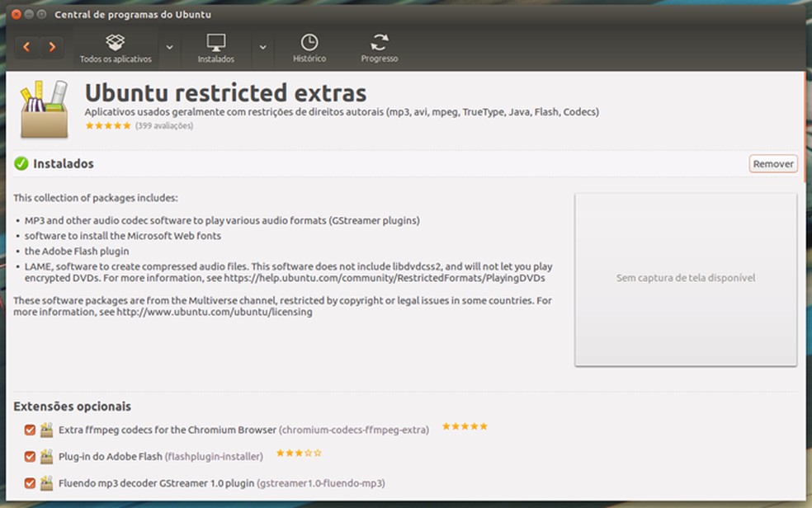Screen dimensions: 812x508
Task: Uncheck Fluendo mp3 decoder GStreamer plugin
Action: pos(30,482)
